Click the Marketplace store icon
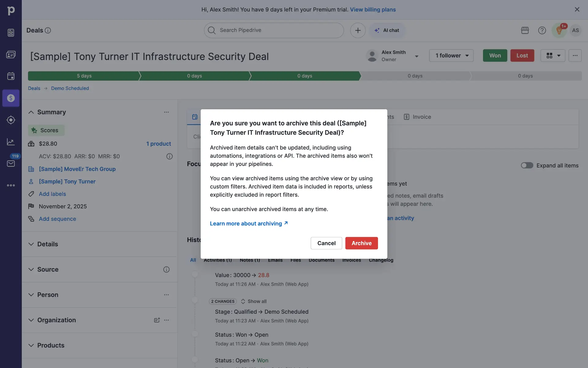 (525, 30)
